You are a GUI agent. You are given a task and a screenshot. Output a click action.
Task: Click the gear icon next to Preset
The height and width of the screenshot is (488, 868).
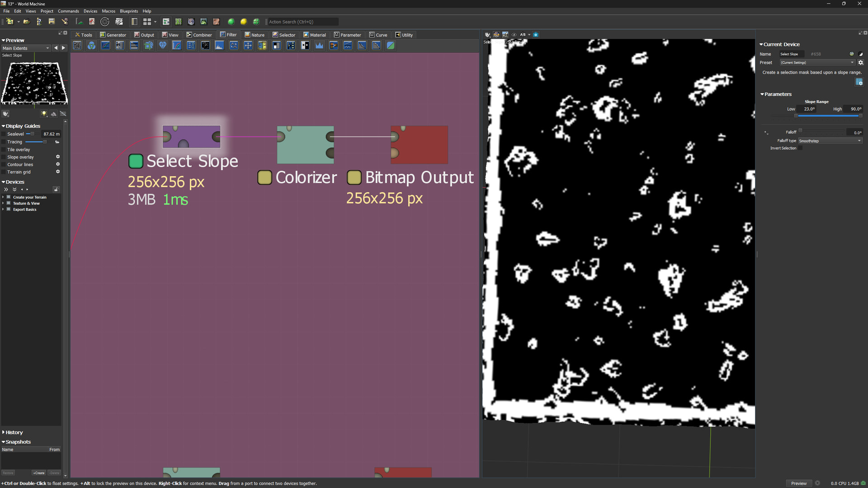pyautogui.click(x=861, y=63)
